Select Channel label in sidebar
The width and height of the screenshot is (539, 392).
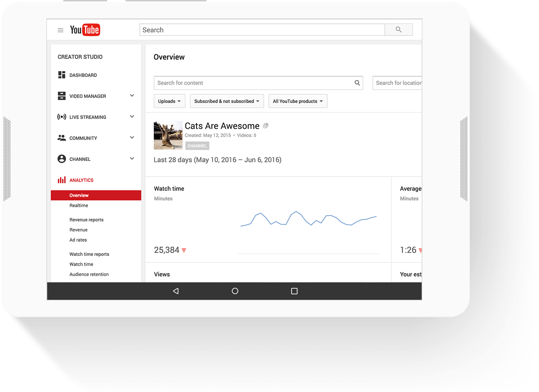coord(80,159)
